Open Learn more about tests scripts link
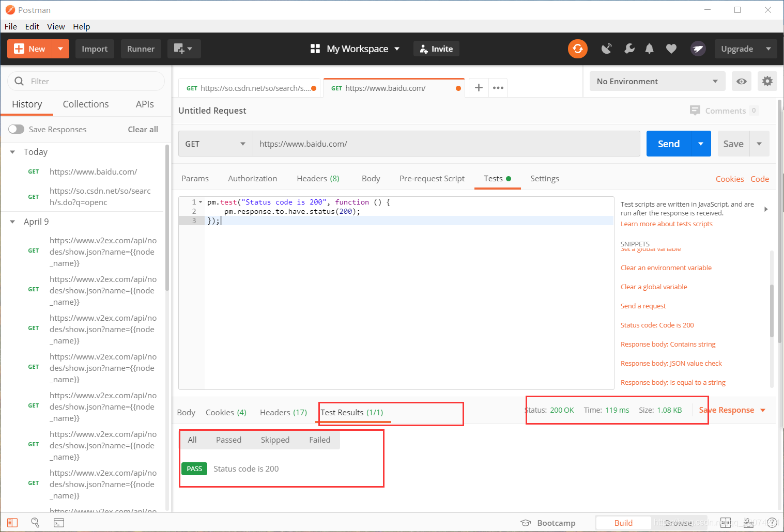Viewport: 784px width, 532px height. [x=666, y=224]
